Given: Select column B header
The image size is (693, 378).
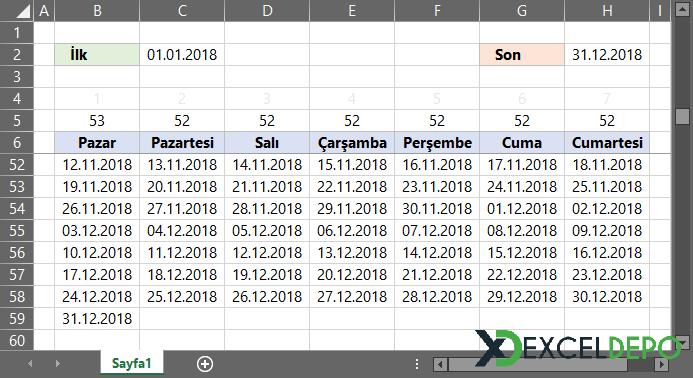Looking at the screenshot, I should pyautogui.click(x=97, y=10).
